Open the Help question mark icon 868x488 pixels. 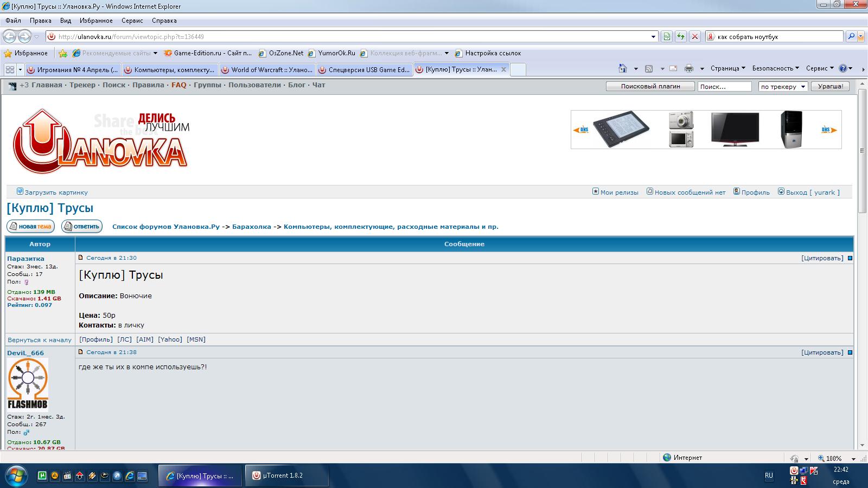843,68
